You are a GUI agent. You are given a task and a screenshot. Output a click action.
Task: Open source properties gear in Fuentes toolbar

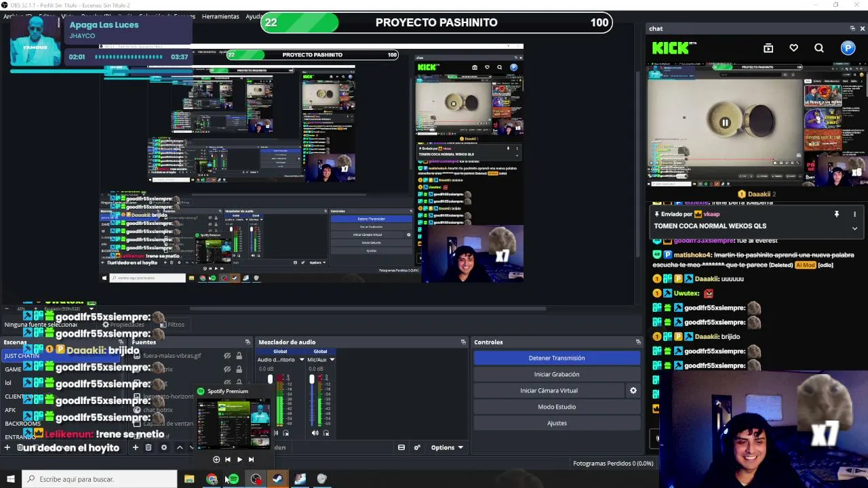(163, 447)
